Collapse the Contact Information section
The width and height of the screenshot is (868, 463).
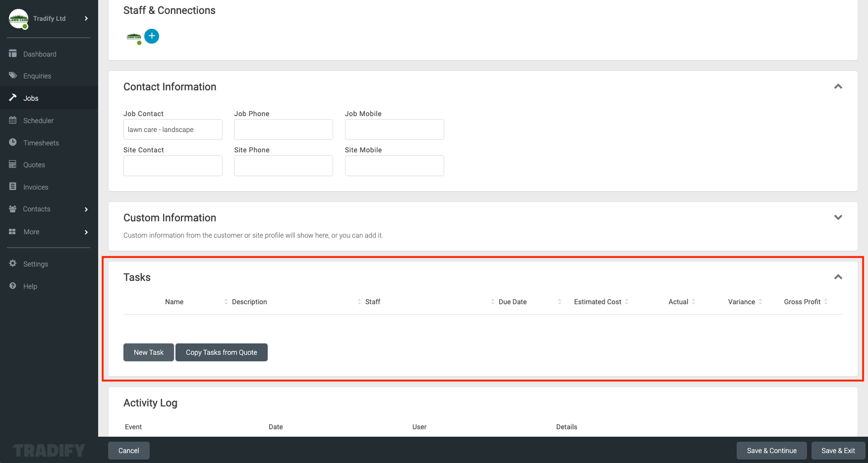[x=838, y=86]
